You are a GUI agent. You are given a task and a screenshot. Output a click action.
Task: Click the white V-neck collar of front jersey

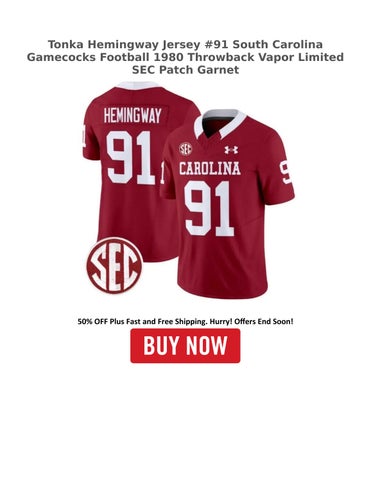pyautogui.click(x=220, y=123)
